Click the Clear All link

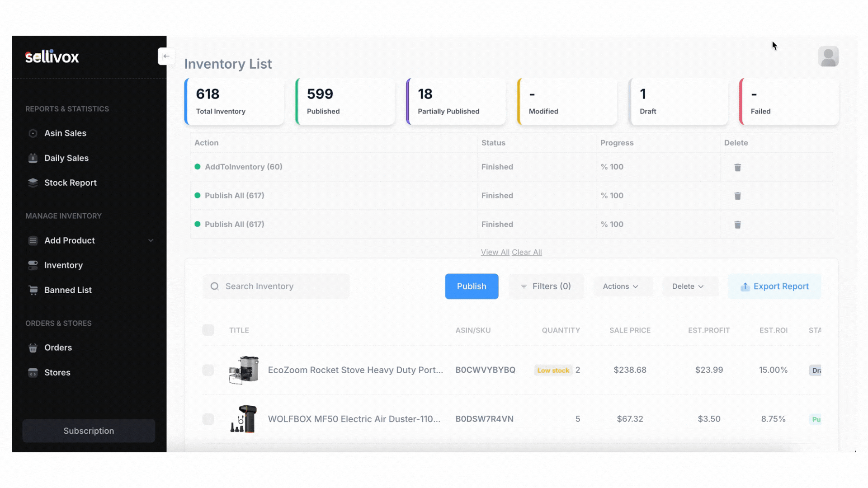(x=527, y=253)
